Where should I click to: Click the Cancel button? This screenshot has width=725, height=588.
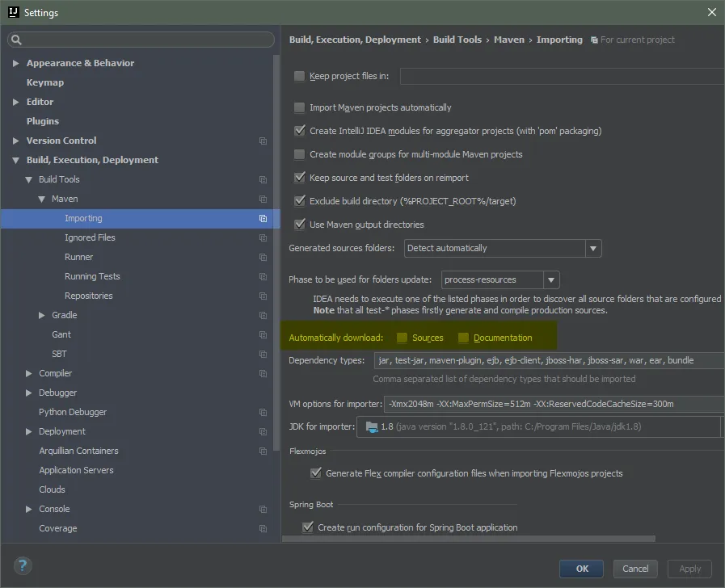click(635, 569)
